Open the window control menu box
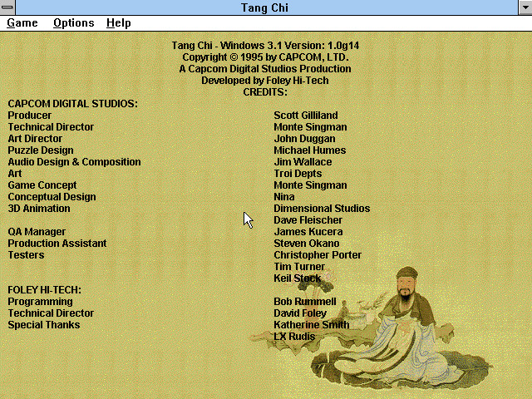Image resolution: width=532 pixels, height=399 pixels. [7, 7]
